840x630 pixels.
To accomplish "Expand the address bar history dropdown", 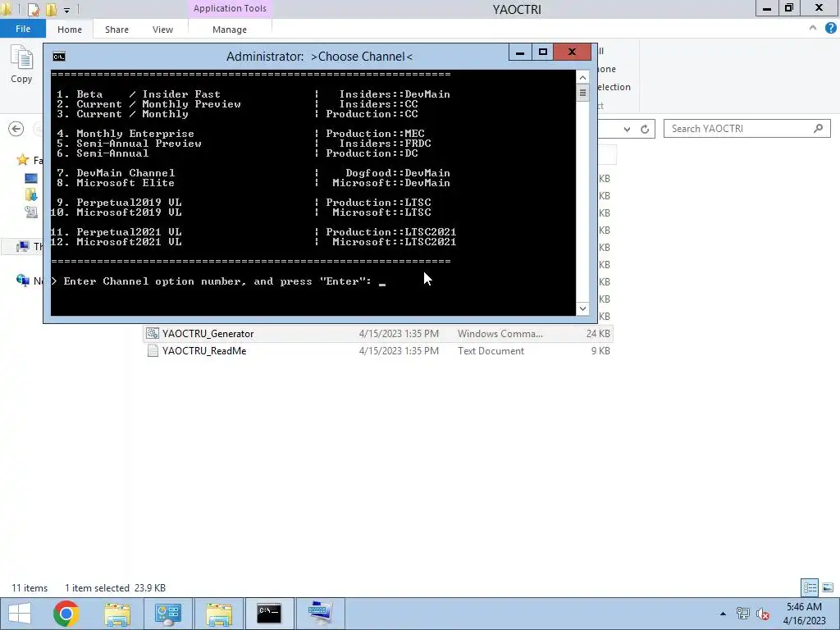I will point(627,129).
